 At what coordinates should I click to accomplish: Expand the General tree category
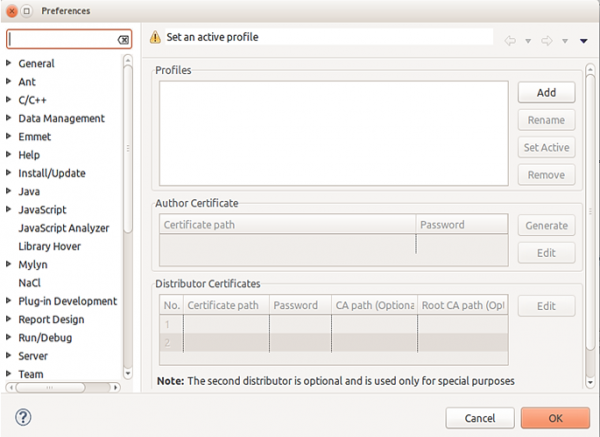(x=9, y=64)
